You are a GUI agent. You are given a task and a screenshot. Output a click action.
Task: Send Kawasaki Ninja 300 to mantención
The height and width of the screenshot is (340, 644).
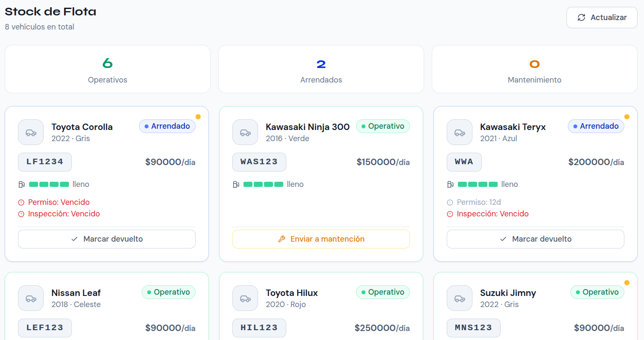click(321, 239)
